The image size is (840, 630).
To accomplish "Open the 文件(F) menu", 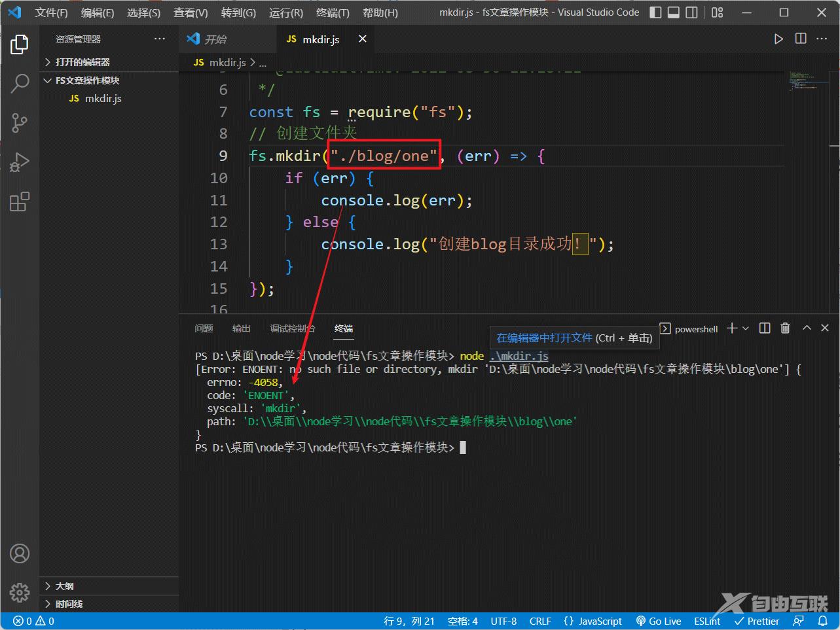I will tap(51, 12).
